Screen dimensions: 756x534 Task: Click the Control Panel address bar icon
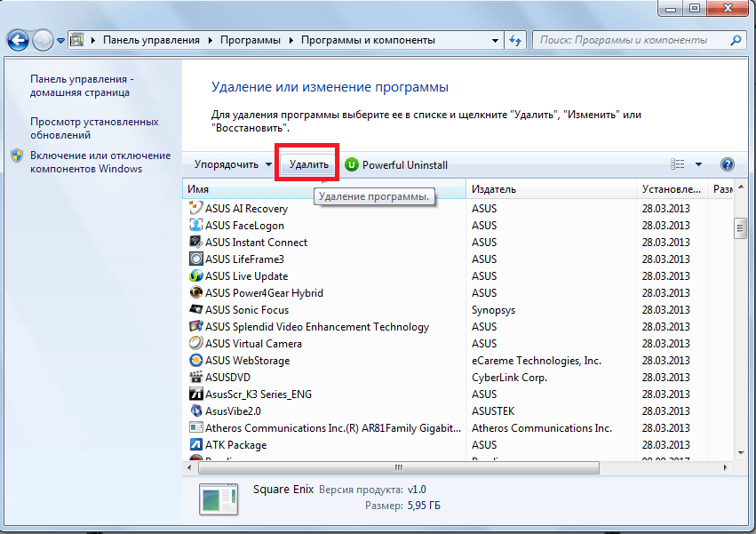77,40
